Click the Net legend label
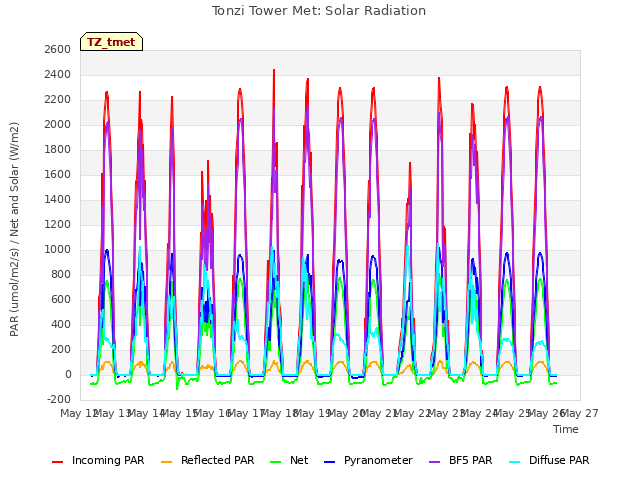Image resolution: width=640 pixels, height=480 pixels. coord(299,460)
